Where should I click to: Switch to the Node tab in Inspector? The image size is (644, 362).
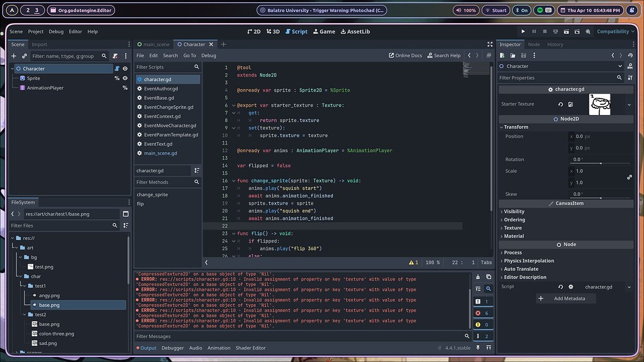pyautogui.click(x=533, y=44)
